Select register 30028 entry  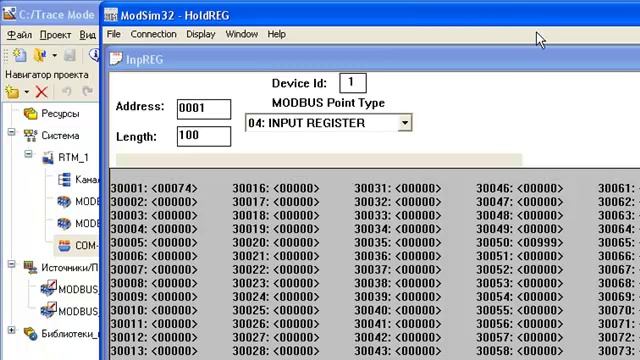[276, 351]
